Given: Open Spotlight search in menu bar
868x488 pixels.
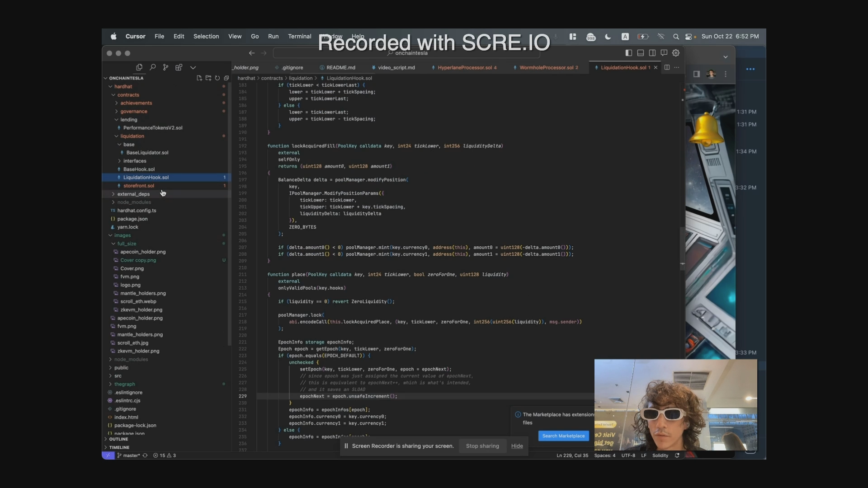Looking at the screenshot, I should coord(676,37).
